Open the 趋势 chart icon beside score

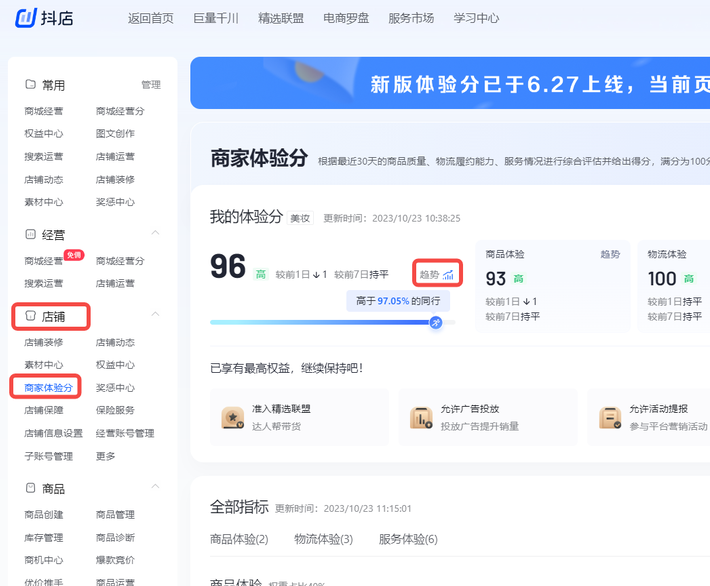[449, 274]
